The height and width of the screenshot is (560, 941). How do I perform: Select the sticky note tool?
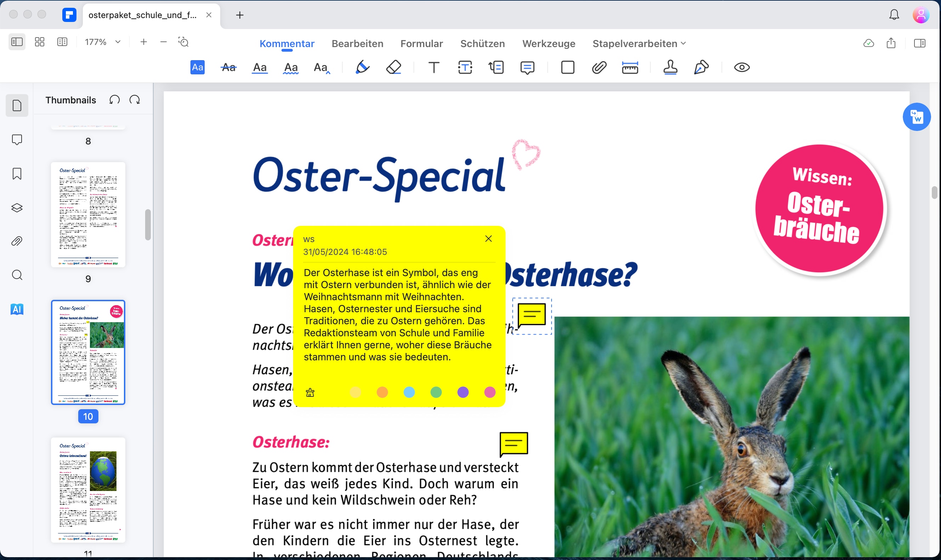[x=527, y=68]
